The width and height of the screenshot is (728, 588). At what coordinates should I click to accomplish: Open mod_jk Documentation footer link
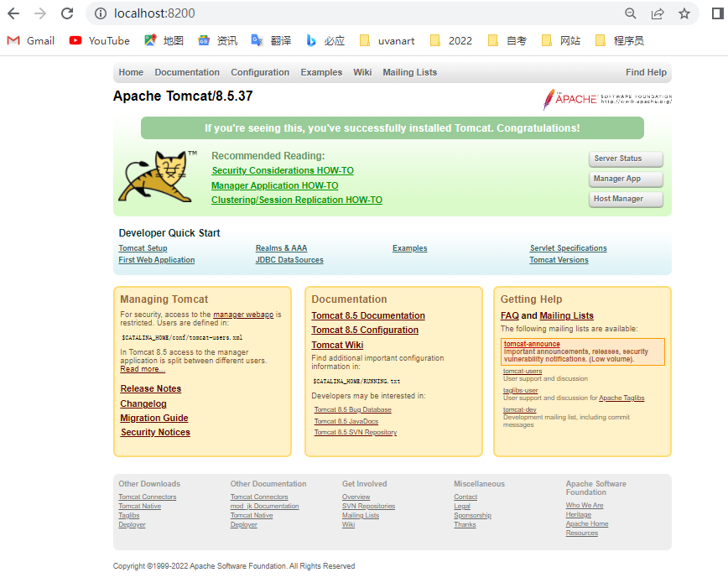coord(265,507)
